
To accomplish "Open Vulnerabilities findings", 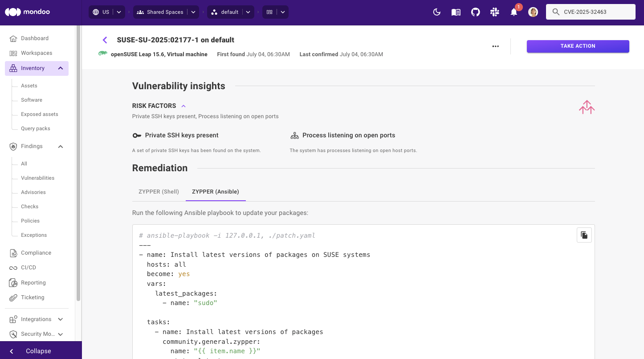I will coord(37,178).
